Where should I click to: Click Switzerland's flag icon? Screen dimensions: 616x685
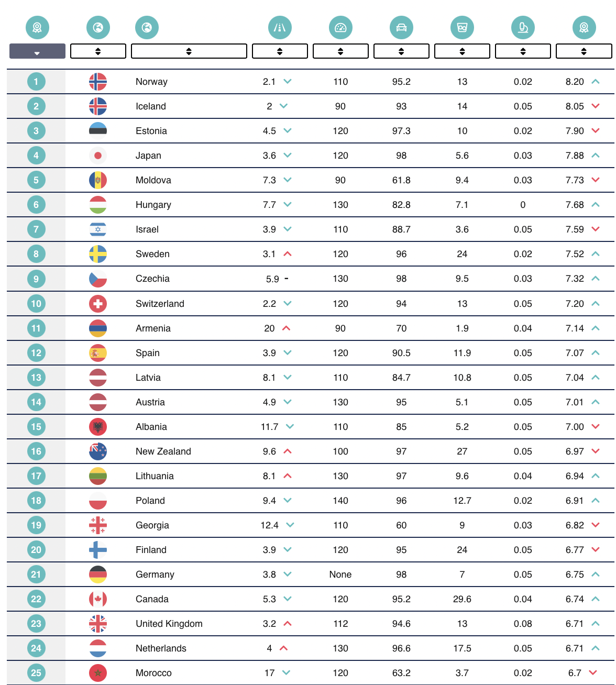tap(98, 304)
